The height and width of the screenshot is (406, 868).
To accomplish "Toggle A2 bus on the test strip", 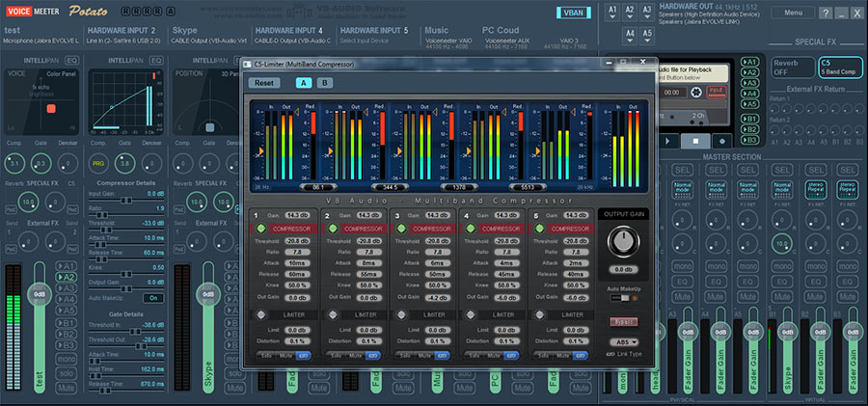I will tap(66, 277).
